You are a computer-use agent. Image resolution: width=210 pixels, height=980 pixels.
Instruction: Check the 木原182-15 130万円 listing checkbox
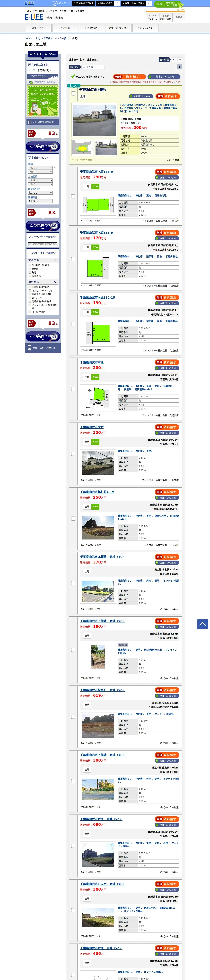73,324
